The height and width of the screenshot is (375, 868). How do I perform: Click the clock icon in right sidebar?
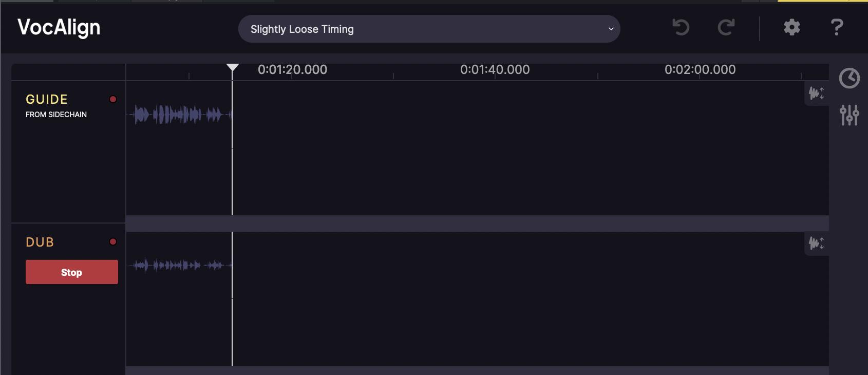[x=849, y=78]
